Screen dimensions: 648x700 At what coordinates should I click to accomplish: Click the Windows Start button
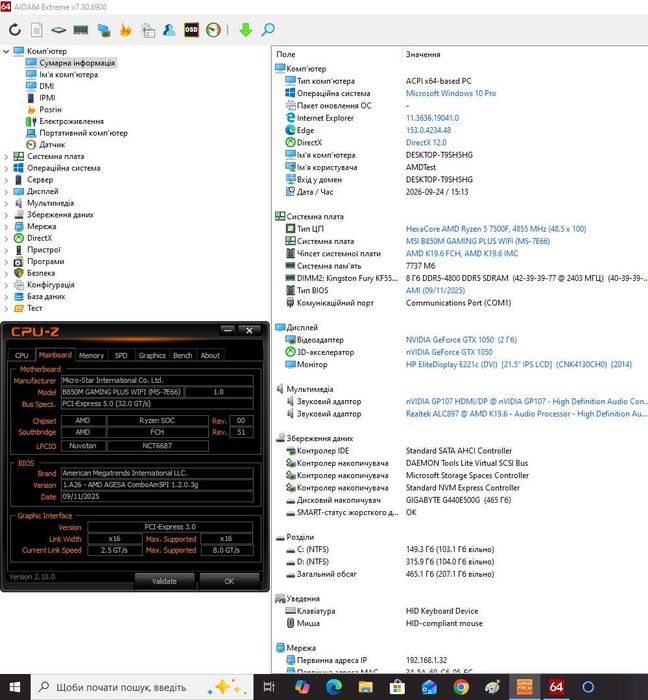15,687
